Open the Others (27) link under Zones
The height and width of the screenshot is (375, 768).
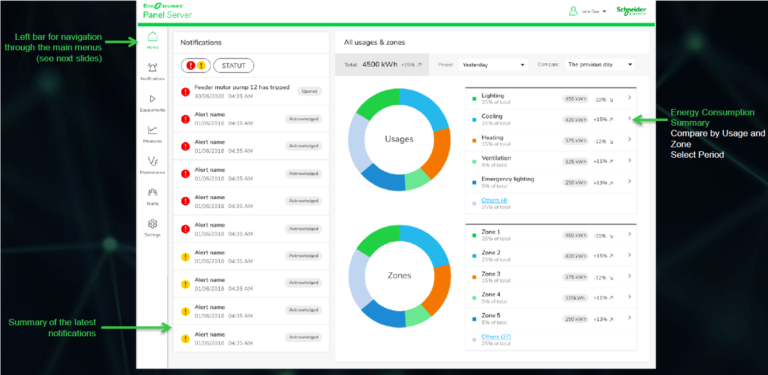click(496, 337)
